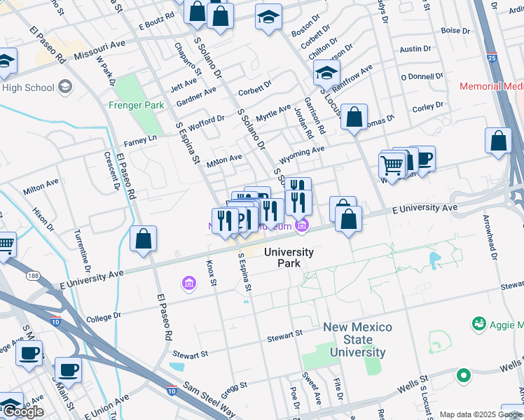The width and height of the screenshot is (524, 420).
Task: Click the Crescent Dr street label
Action: (111, 171)
